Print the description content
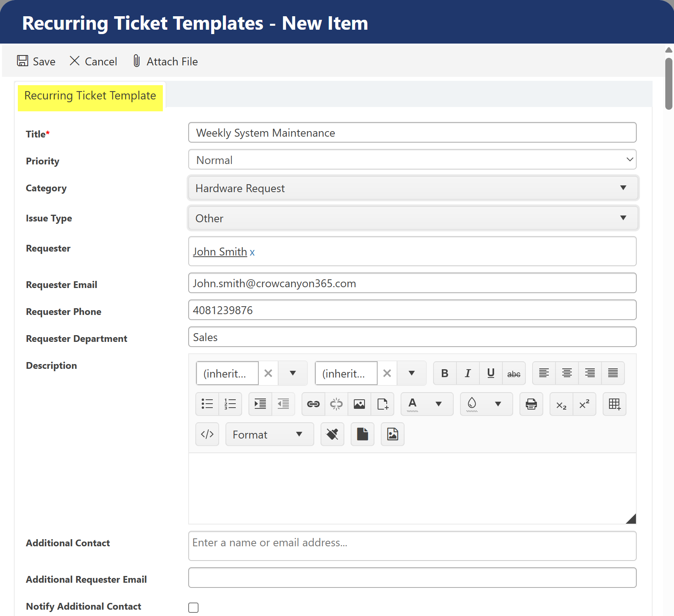 (531, 404)
